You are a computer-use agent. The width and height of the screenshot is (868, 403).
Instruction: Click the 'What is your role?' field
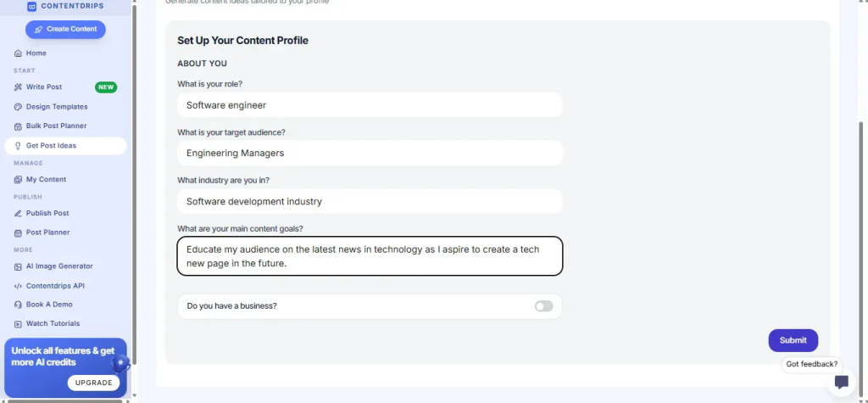(x=370, y=105)
